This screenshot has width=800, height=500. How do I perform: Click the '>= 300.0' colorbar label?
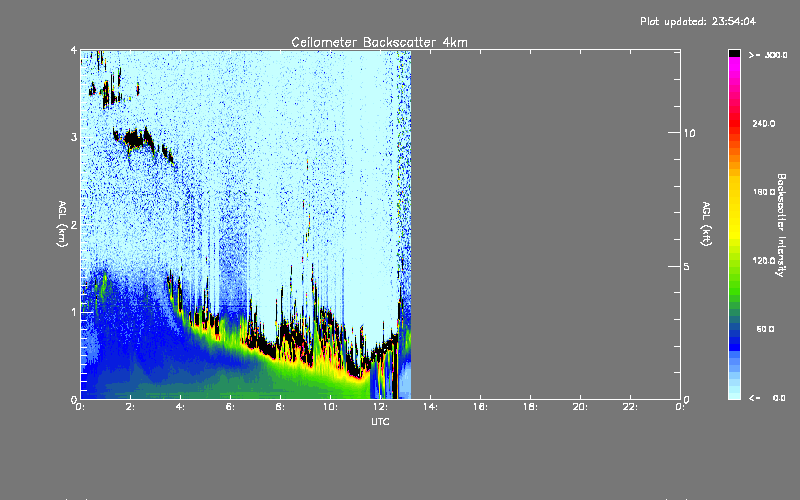[768, 55]
